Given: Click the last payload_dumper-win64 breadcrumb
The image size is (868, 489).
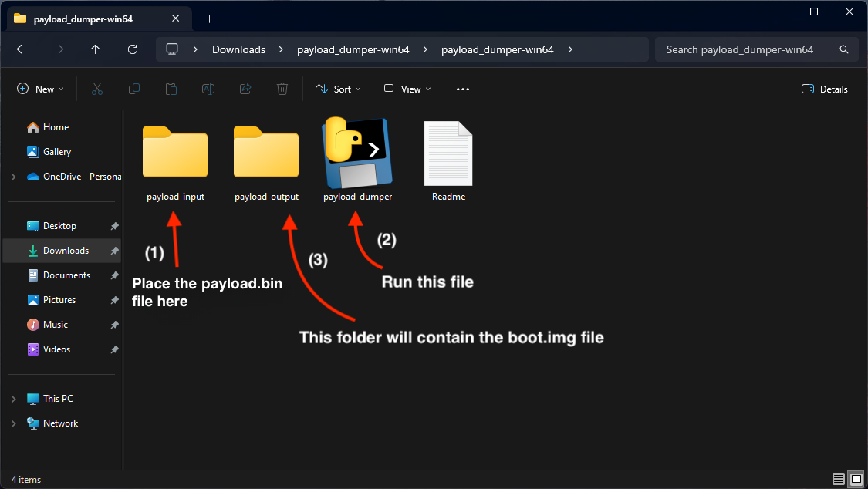Looking at the screenshot, I should pyautogui.click(x=497, y=49).
